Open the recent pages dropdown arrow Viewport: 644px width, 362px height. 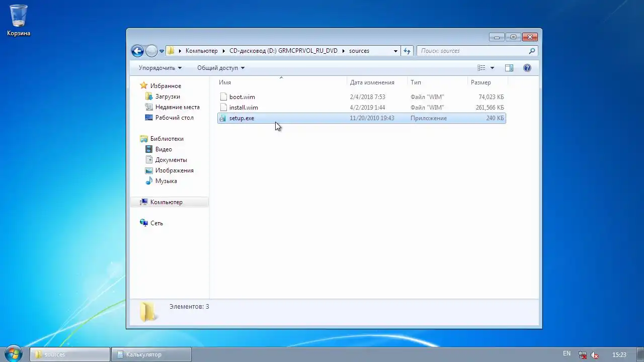[x=162, y=51]
